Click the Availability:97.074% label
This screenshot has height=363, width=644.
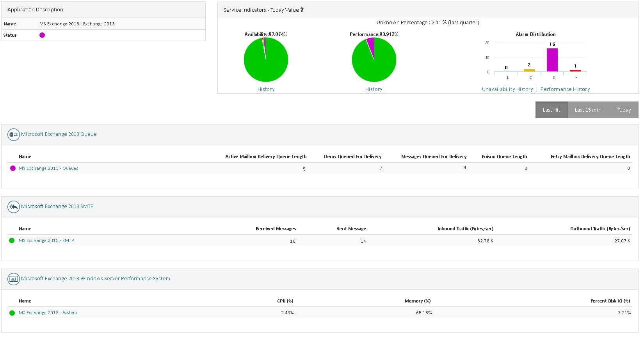tap(266, 34)
